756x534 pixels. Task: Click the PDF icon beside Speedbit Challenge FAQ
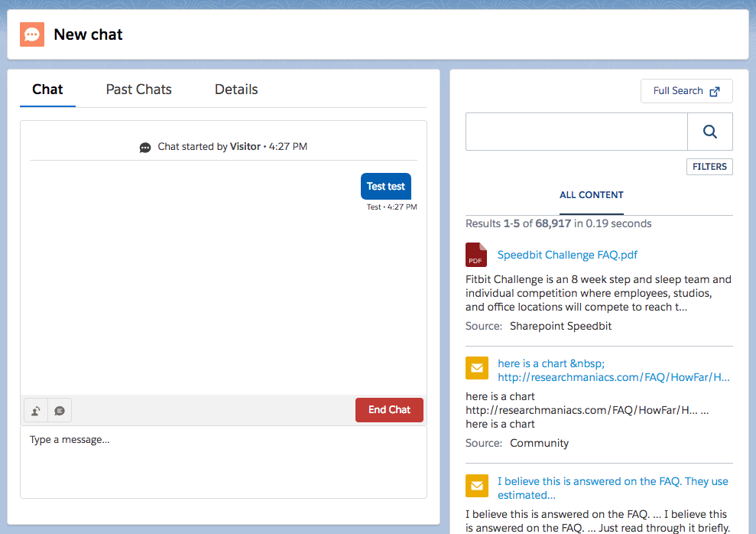477,255
